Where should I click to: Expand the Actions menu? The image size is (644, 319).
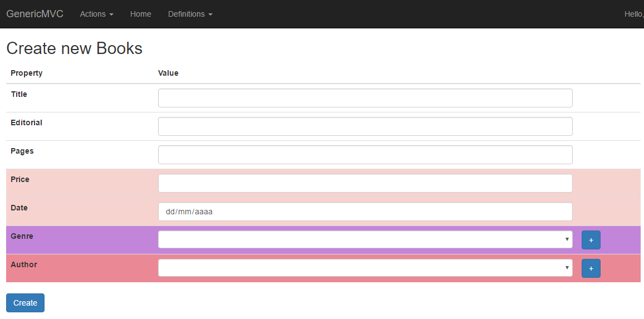point(96,14)
